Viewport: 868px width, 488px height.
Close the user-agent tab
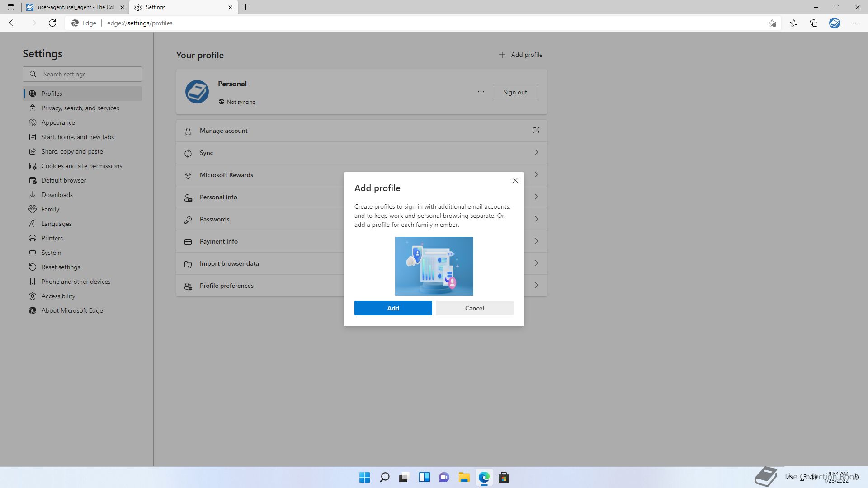122,7
